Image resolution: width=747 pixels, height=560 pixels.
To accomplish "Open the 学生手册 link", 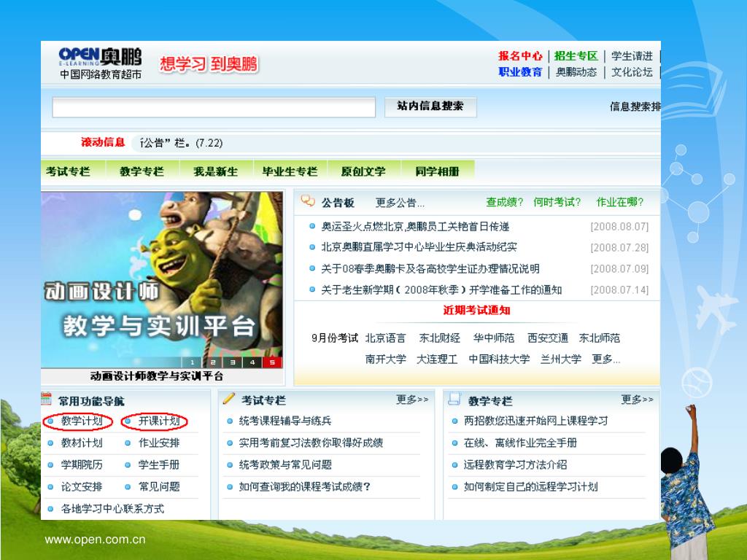I will pyautogui.click(x=158, y=464).
